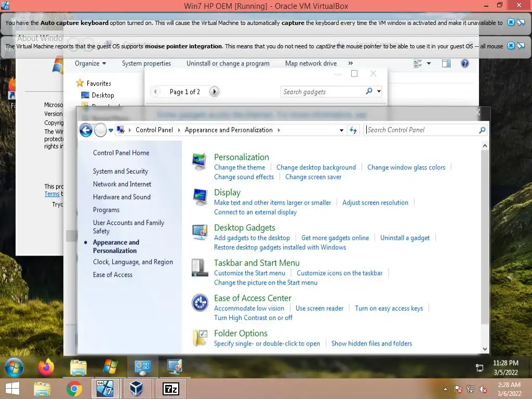Click Change window glass colors link
Viewport: 532px width, 399px height.
(x=406, y=167)
